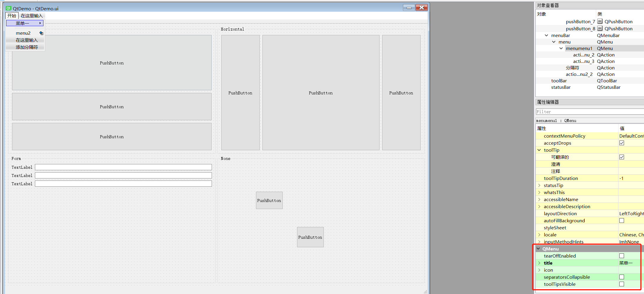The height and width of the screenshot is (294, 644).
Task: Expand the statusTip property
Action: click(x=539, y=185)
